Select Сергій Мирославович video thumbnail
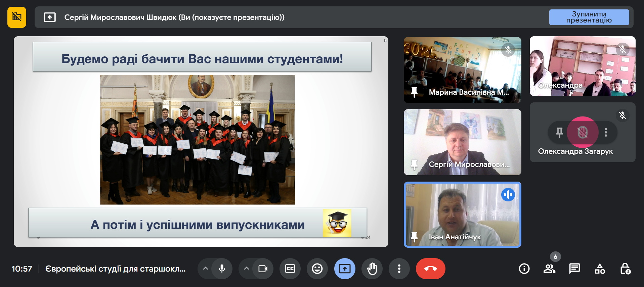 (463, 142)
